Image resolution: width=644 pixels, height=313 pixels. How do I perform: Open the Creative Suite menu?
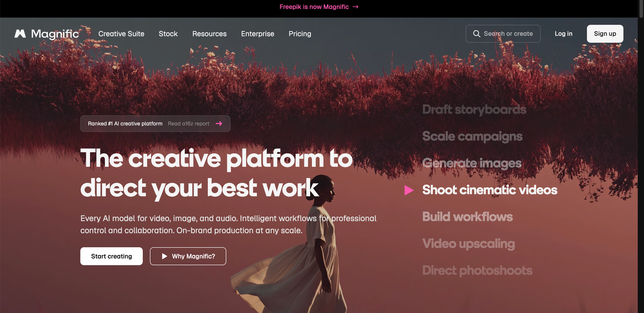click(121, 34)
